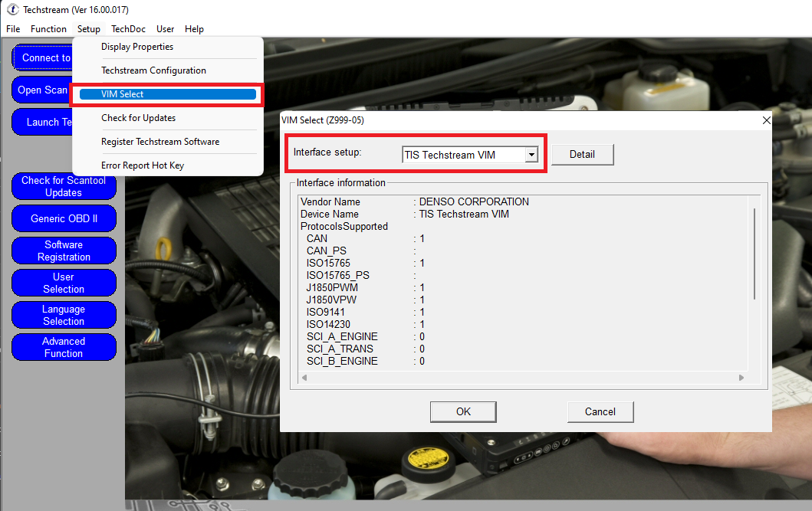The height and width of the screenshot is (511, 812).
Task: Click the Connect to Vehicle button
Action: point(43,58)
